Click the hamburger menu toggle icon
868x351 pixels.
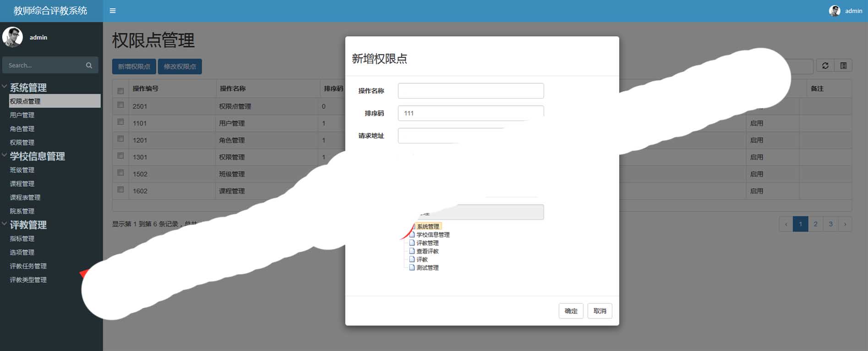tap(113, 11)
